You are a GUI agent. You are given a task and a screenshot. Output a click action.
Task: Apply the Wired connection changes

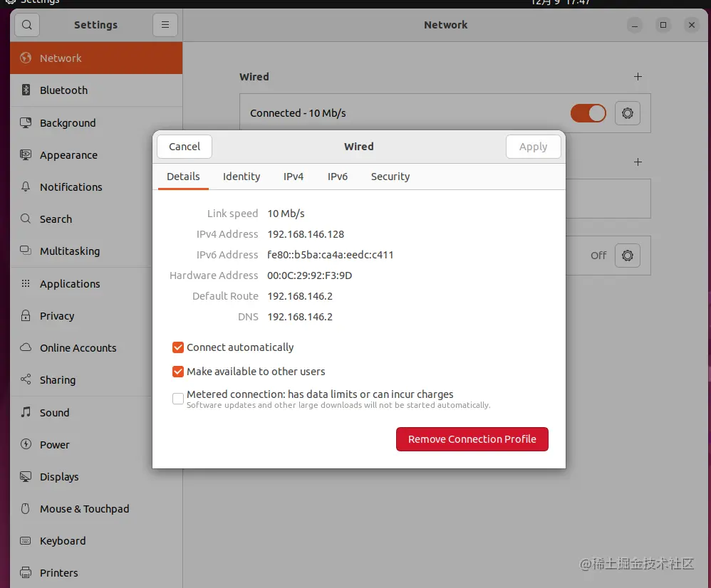[x=533, y=147]
